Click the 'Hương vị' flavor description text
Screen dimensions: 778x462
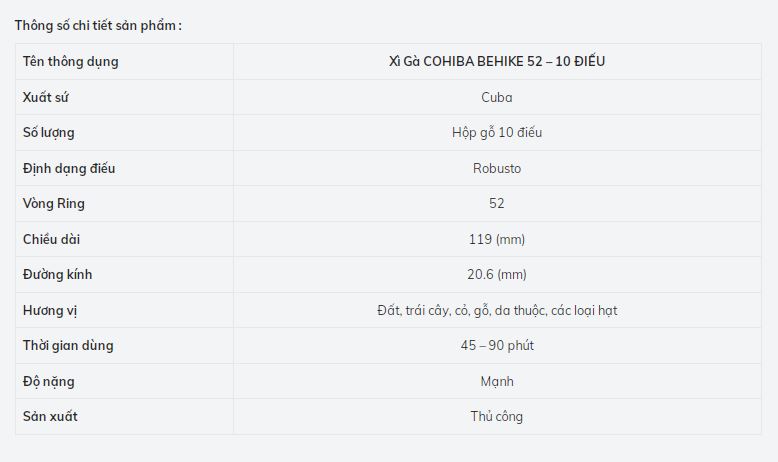tap(497, 310)
